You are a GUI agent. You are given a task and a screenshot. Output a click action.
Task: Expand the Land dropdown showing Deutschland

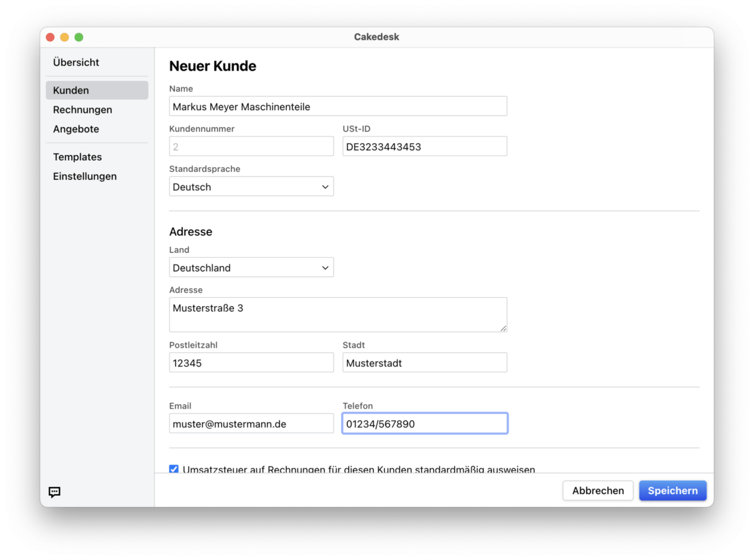(251, 267)
